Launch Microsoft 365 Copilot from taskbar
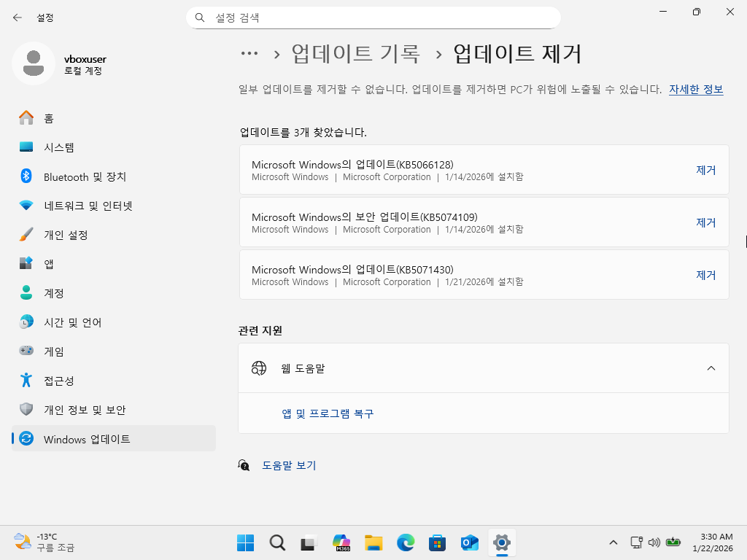The height and width of the screenshot is (560, 747). (341, 542)
